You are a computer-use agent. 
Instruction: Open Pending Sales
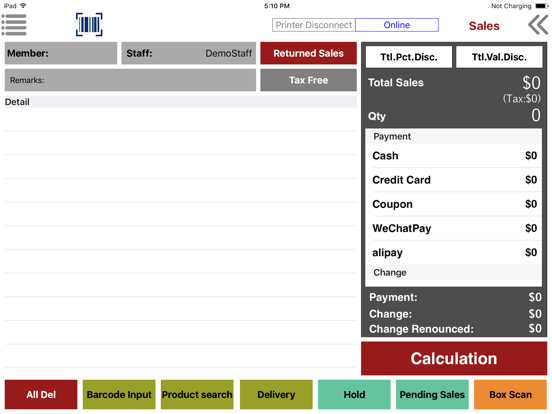click(x=432, y=395)
